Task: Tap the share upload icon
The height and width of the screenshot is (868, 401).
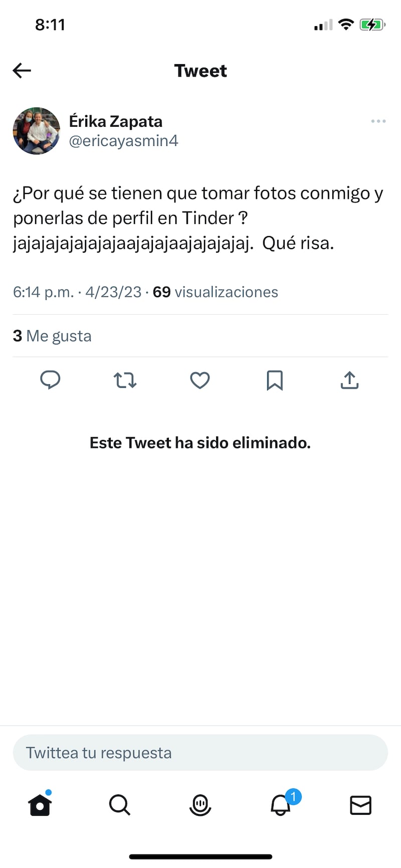Action: tap(349, 380)
